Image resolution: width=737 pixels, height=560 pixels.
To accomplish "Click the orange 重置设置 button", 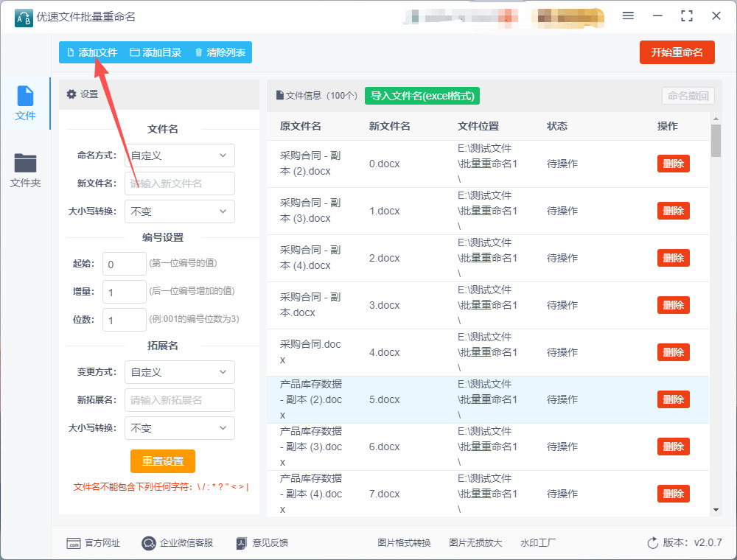I will point(163,461).
